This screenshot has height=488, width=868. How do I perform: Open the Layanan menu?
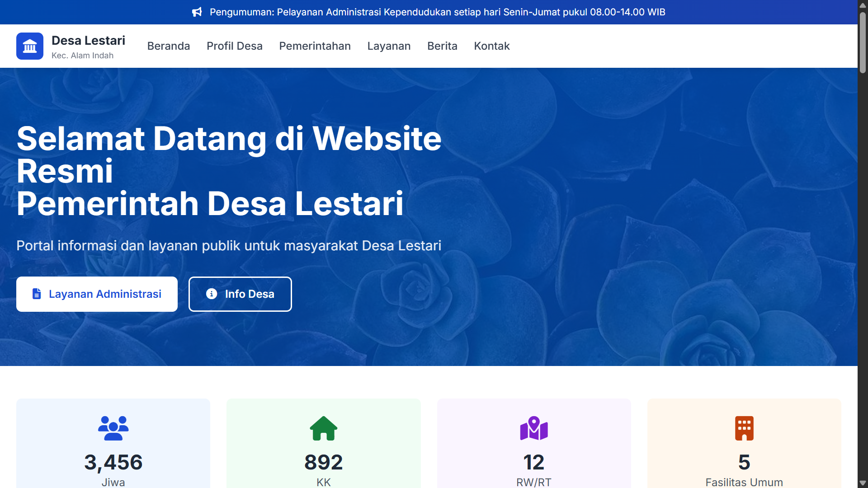(389, 46)
